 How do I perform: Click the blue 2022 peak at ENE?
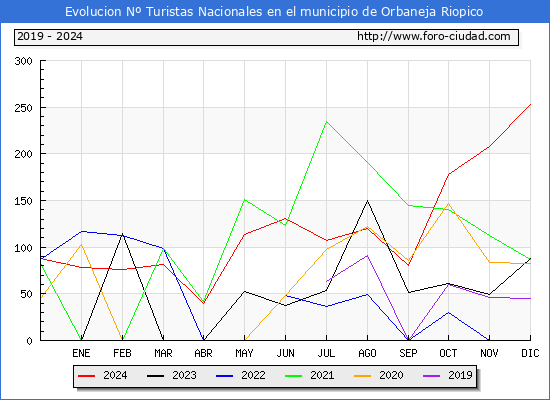[x=82, y=231]
